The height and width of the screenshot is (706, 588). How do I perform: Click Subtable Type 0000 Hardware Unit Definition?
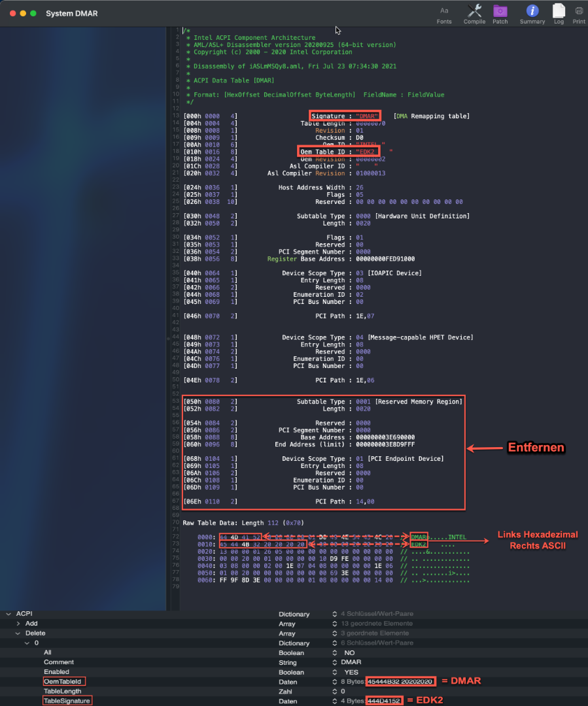tap(326, 216)
